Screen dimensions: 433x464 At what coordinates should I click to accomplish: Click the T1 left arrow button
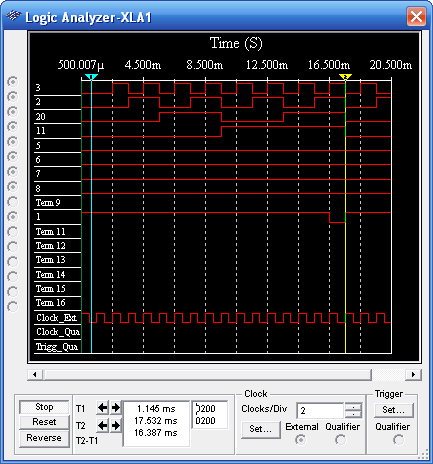[x=102, y=408]
